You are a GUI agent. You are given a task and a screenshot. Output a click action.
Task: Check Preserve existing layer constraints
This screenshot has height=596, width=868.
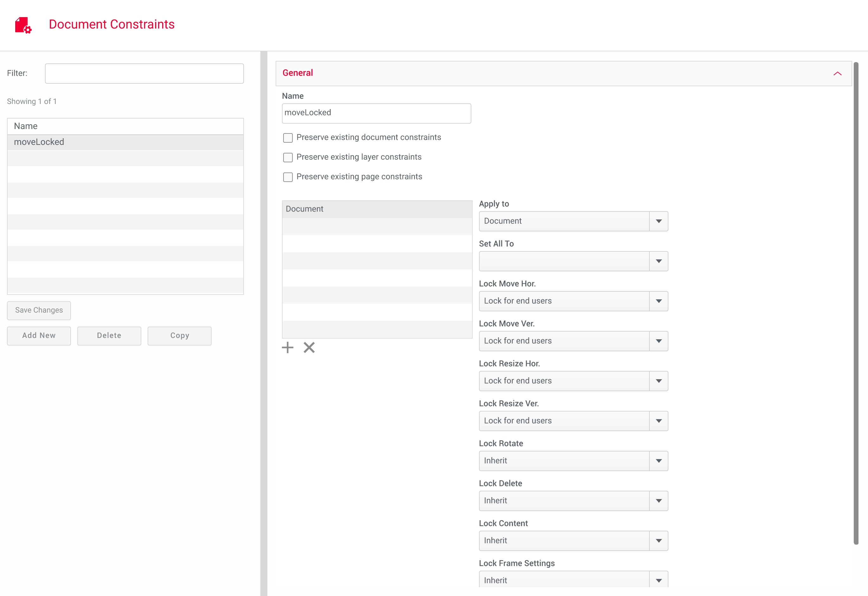point(288,157)
